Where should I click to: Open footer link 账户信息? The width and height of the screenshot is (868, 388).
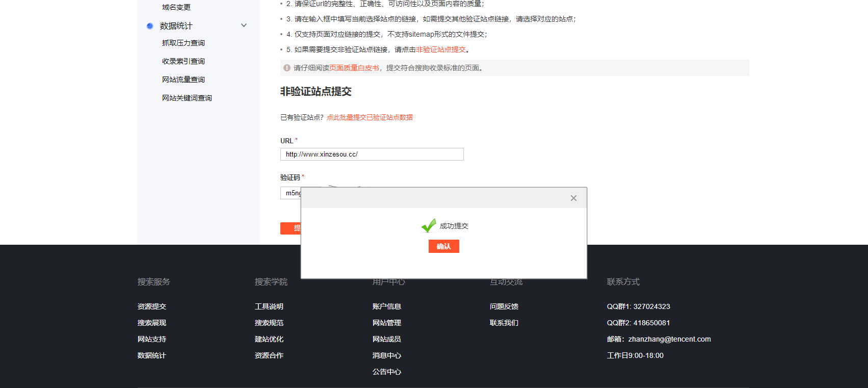(387, 306)
